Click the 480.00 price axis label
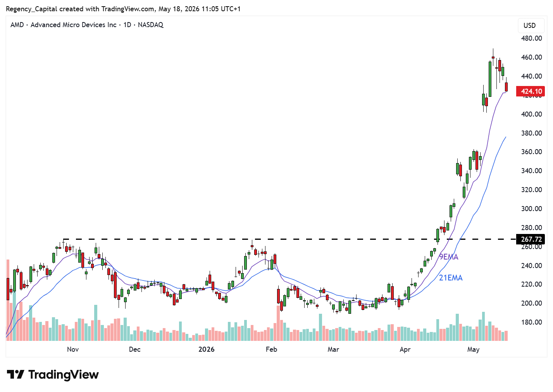The width and height of the screenshot is (553, 392). (x=531, y=38)
